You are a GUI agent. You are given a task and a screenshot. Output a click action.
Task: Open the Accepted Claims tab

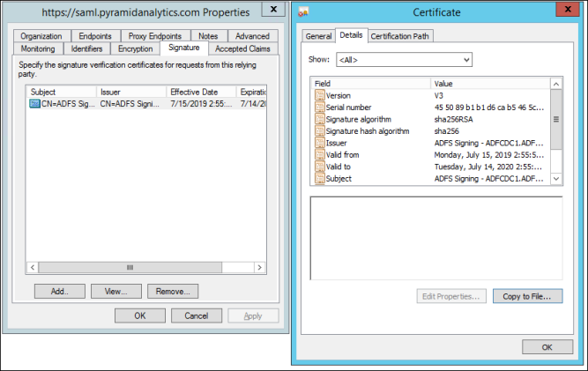click(x=242, y=48)
